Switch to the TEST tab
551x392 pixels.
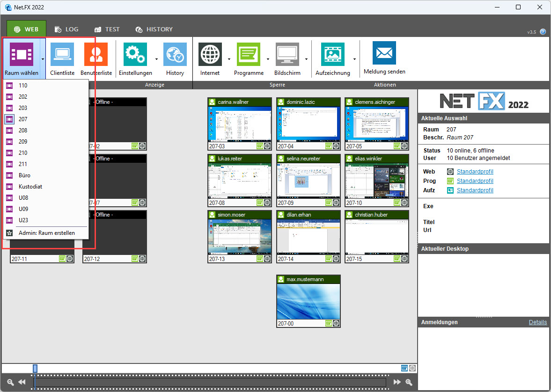pos(107,29)
